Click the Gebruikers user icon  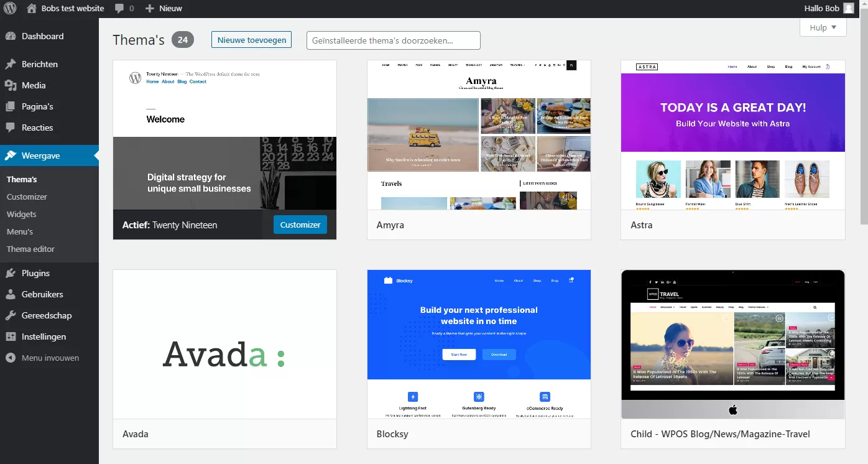[11, 294]
